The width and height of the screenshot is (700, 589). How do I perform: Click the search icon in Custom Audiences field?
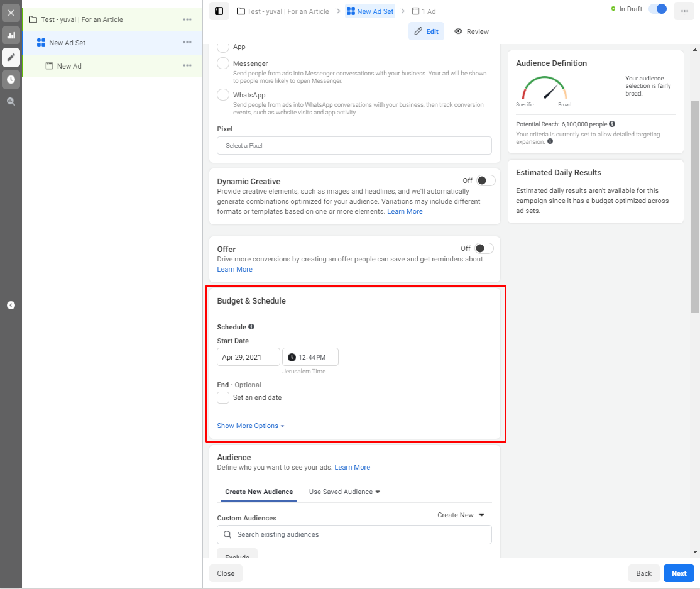tap(227, 534)
